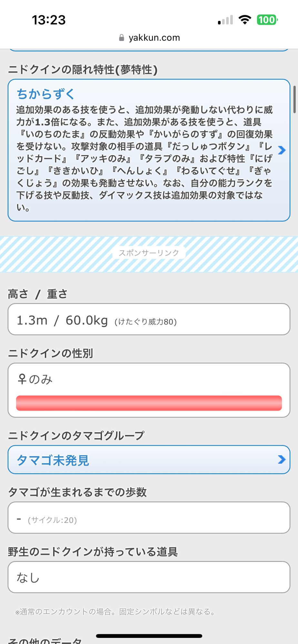Tap the cellular signal bars icon

coord(225,20)
